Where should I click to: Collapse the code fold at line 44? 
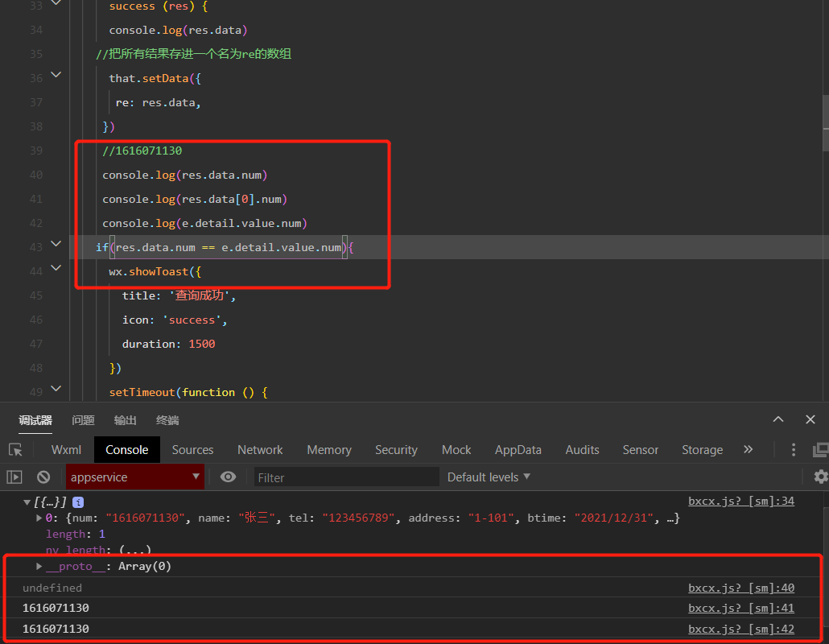coord(56,268)
